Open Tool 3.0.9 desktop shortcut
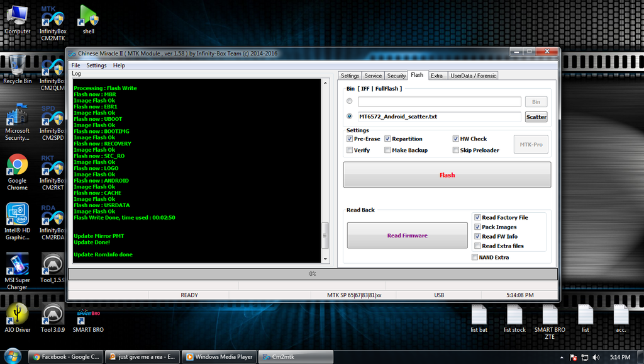The height and width of the screenshot is (364, 644). point(53,318)
